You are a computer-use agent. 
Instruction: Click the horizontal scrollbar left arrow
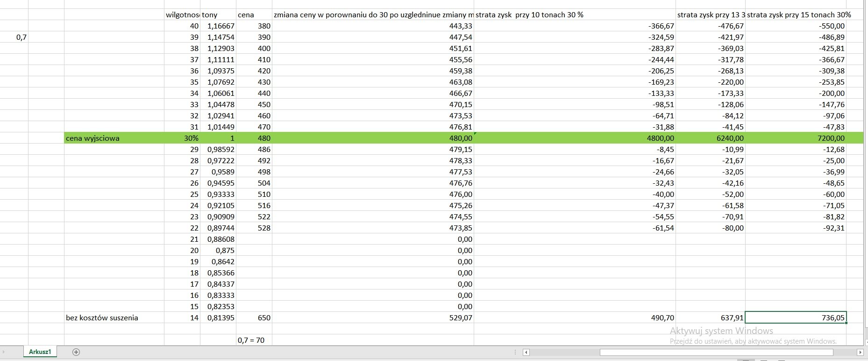pyautogui.click(x=526, y=353)
